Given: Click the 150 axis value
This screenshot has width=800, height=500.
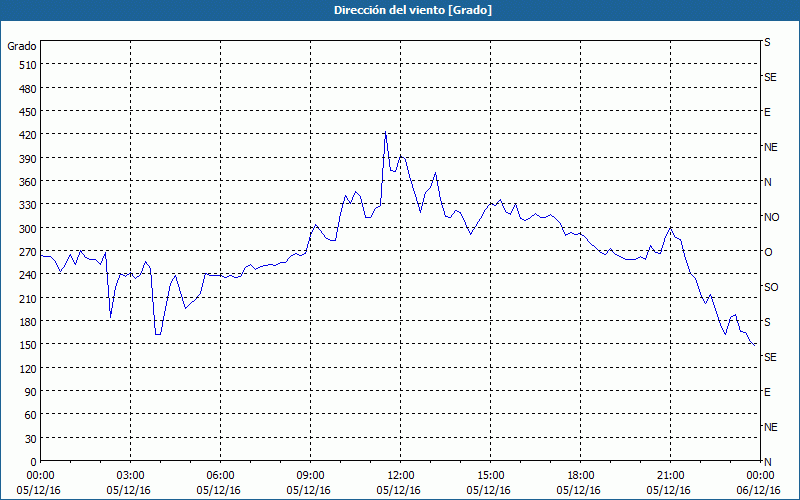Looking at the screenshot, I should (29, 345).
